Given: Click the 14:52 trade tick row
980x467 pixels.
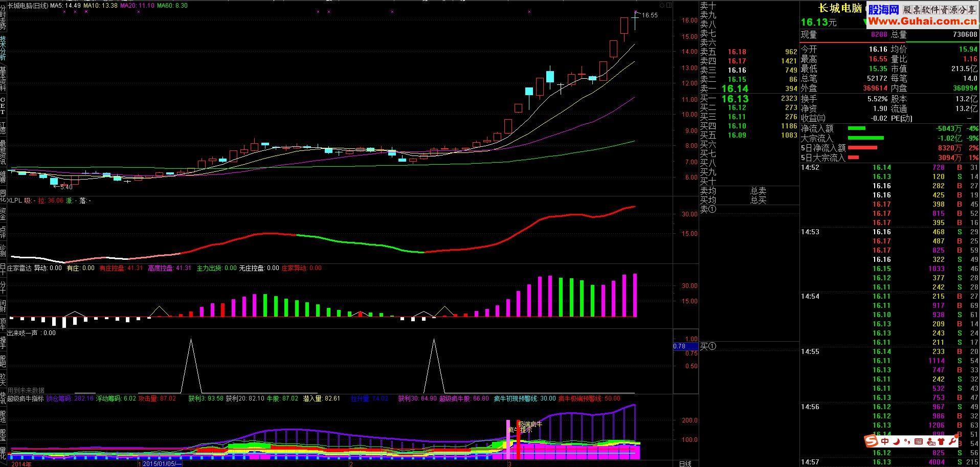Looking at the screenshot, I should point(889,167).
